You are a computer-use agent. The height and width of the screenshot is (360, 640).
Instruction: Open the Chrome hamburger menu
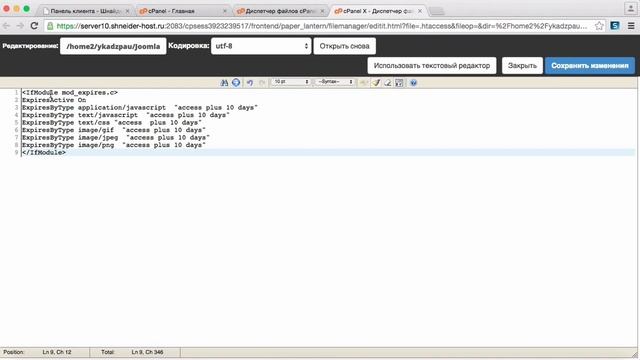coord(631,26)
